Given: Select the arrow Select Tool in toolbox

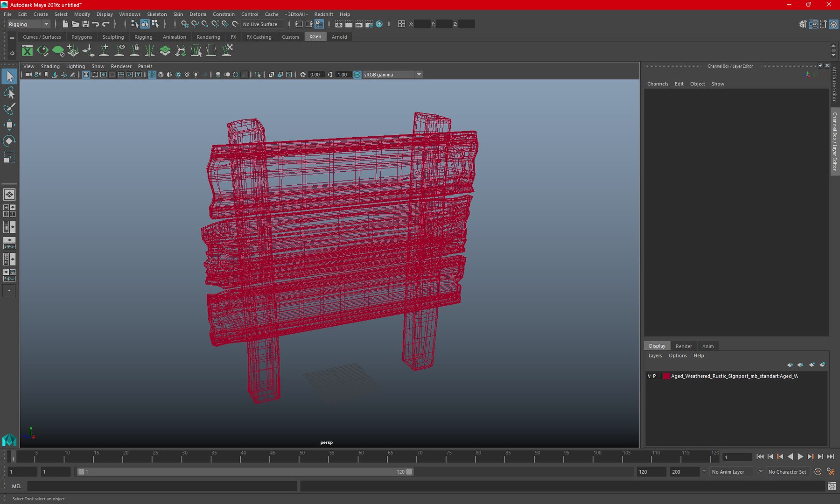Looking at the screenshot, I should click(9, 77).
